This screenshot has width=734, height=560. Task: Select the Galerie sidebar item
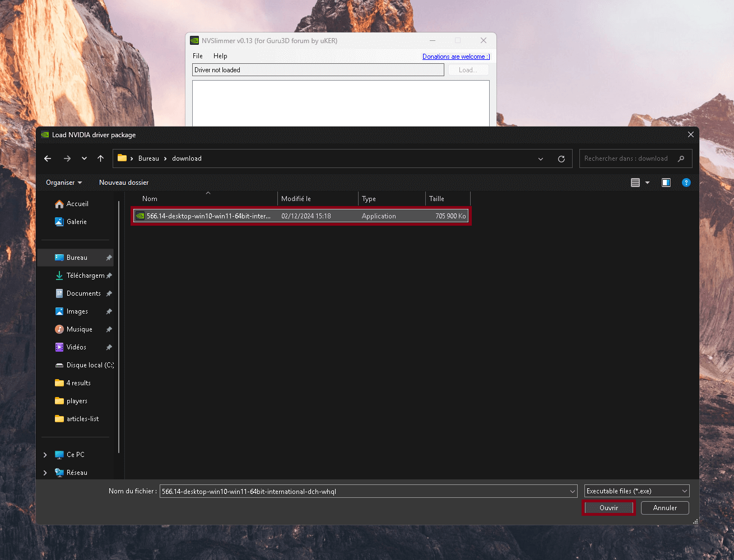(x=76, y=222)
